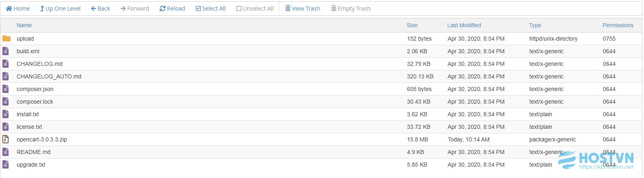Viewport: 644px width, 178px height.
Task: Click the Forward navigation button
Action: [135, 9]
